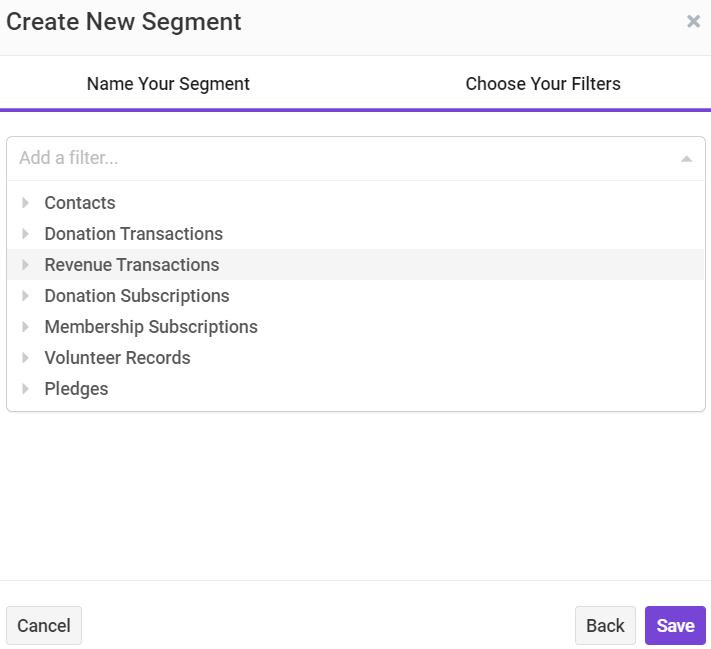
Task: Expand the Volunteer Records arrow
Action: point(25,357)
